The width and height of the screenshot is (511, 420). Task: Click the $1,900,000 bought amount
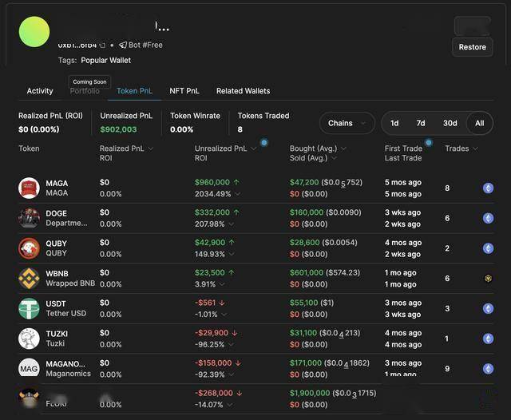click(310, 393)
